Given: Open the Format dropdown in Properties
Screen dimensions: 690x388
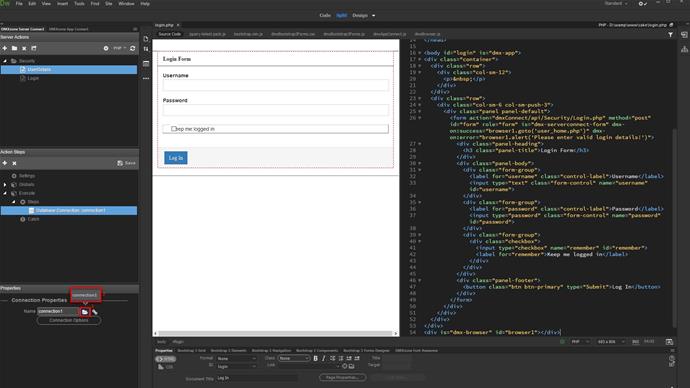Looking at the screenshot, I should [x=237, y=359].
